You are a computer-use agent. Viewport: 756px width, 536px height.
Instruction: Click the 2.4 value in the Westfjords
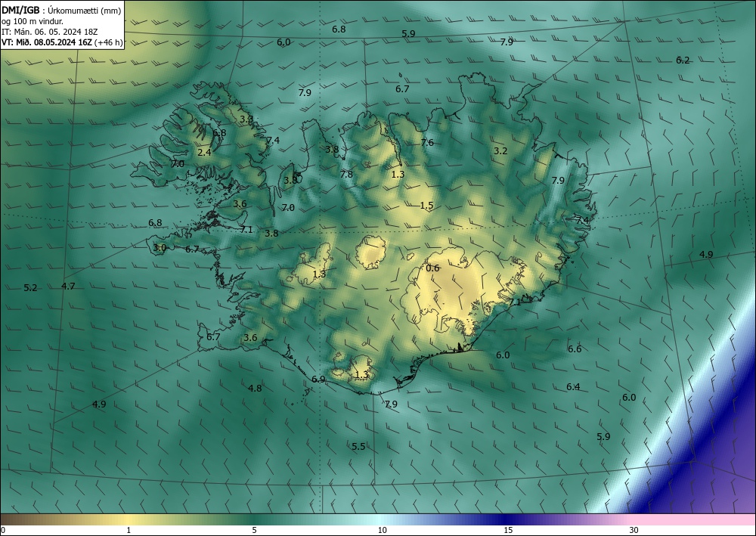[204, 152]
